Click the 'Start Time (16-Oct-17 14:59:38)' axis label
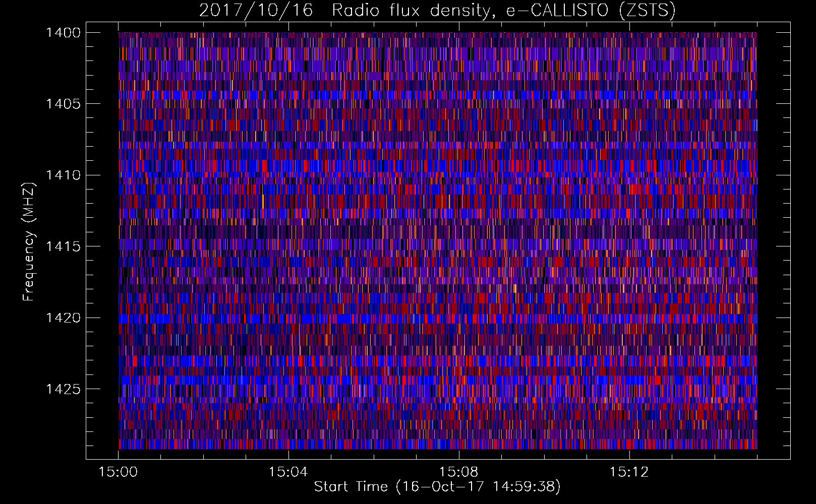 tap(437, 487)
